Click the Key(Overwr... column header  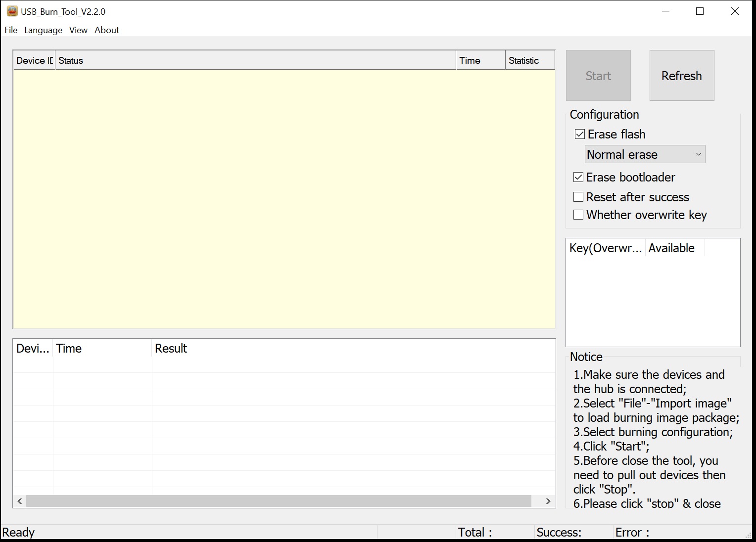606,248
